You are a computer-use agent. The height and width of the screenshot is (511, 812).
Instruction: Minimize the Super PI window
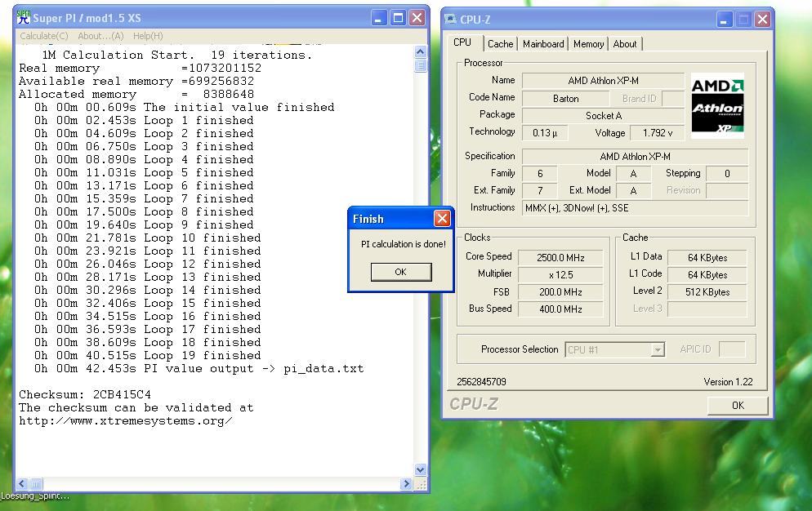click(x=380, y=18)
